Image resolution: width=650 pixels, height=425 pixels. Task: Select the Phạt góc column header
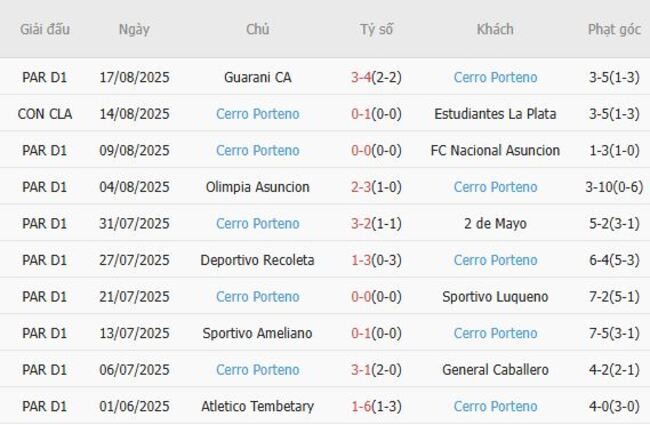point(614,29)
